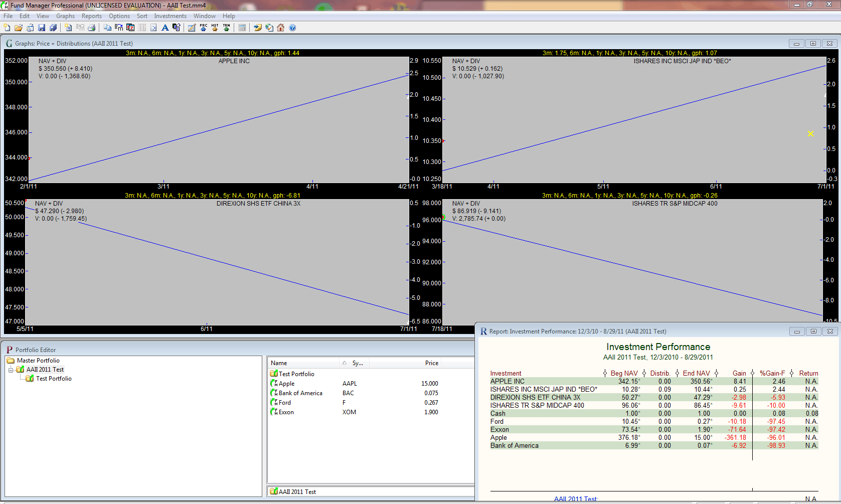This screenshot has height=504, width=841.
Task: Click the PRC price update icon
Action: [x=203, y=28]
